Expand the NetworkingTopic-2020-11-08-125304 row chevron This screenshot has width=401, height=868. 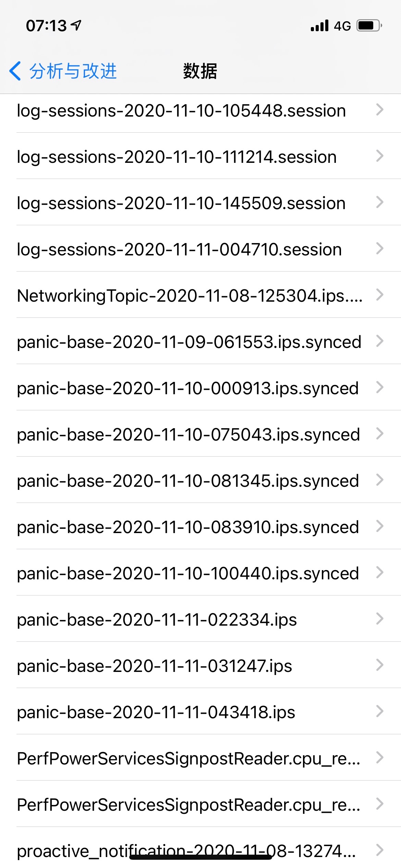click(379, 295)
